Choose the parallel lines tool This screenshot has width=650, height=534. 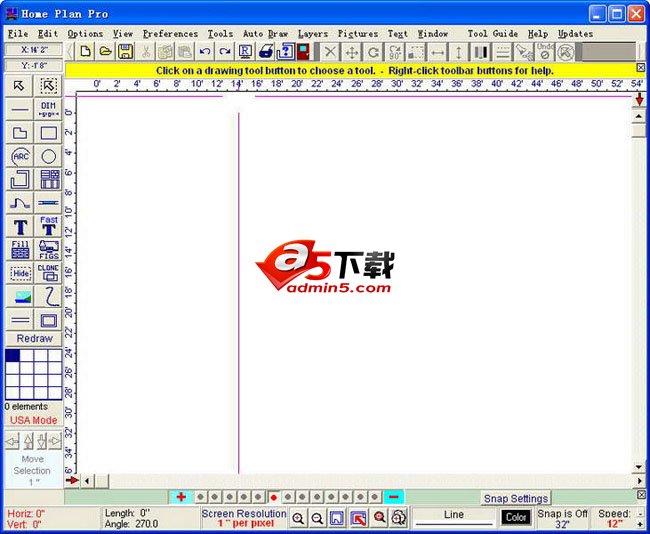[x=19, y=320]
